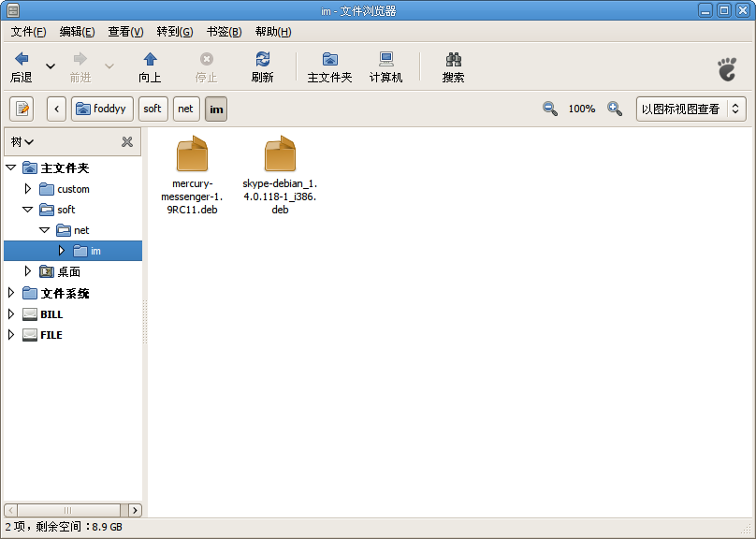
Task: Open the 书签(B) menu
Action: pyautogui.click(x=225, y=32)
